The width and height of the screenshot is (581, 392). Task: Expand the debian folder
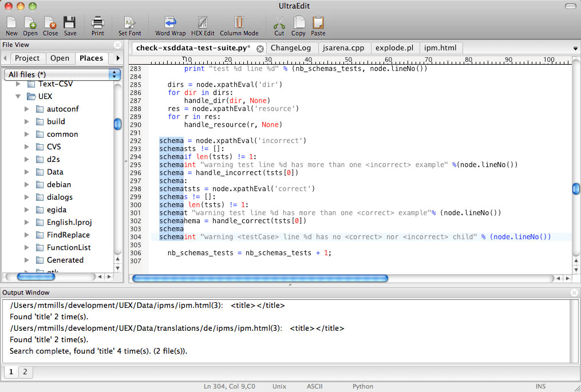click(x=27, y=184)
